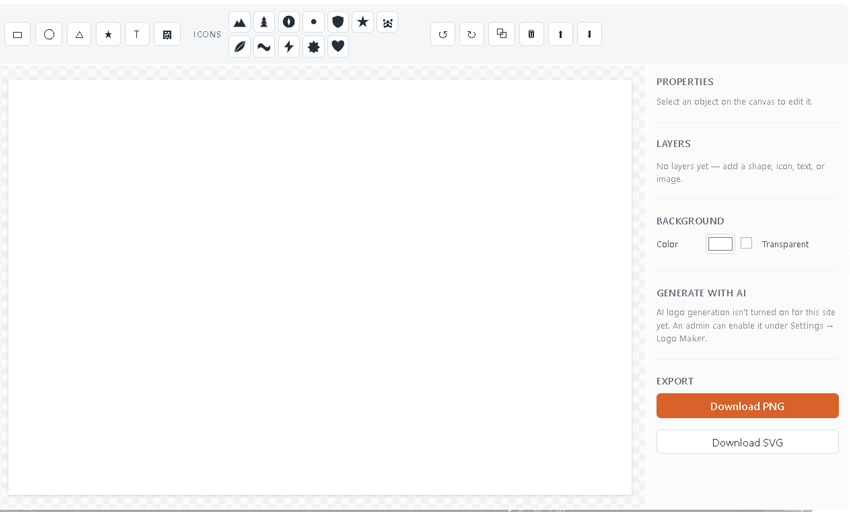
Task: Click the 'Transparent' label text
Action: (x=785, y=244)
